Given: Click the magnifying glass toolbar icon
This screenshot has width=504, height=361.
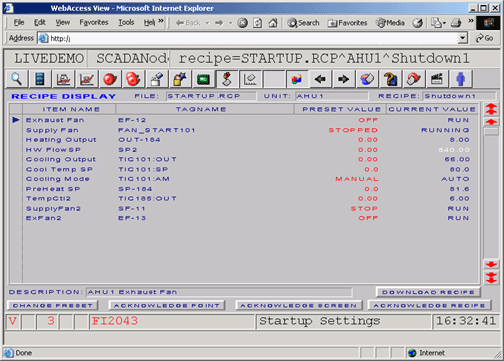Looking at the screenshot, I should [16, 79].
